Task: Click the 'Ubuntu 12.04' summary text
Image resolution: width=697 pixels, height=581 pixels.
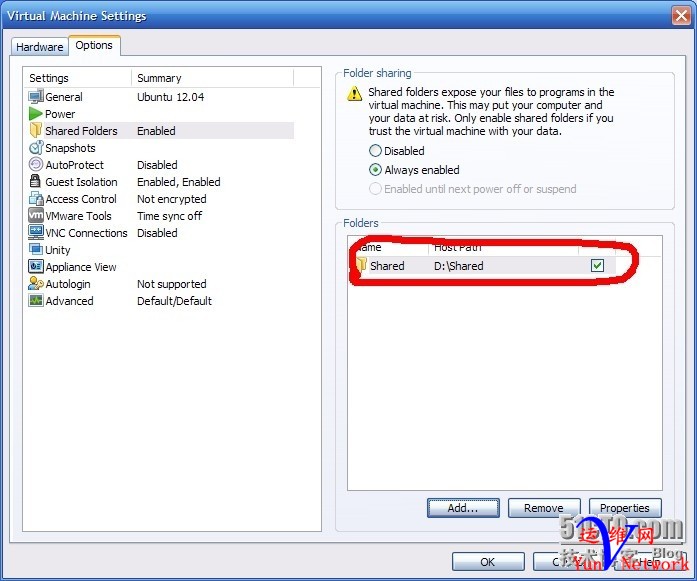Action: [x=171, y=97]
